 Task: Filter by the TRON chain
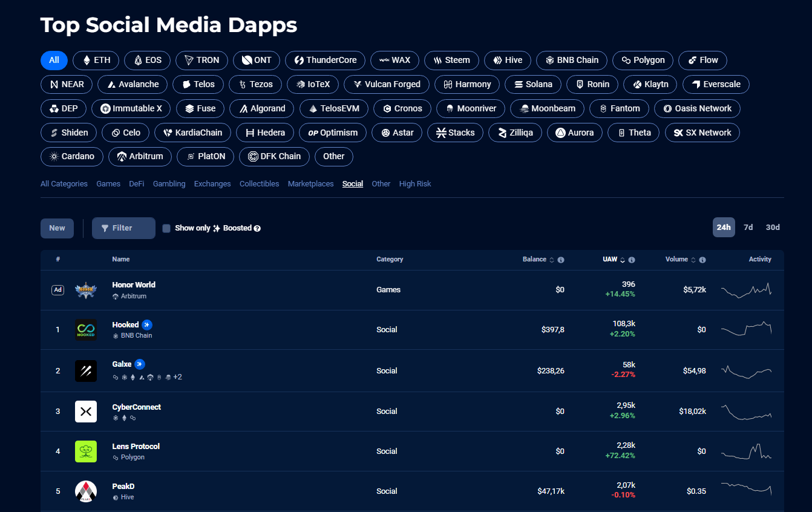tap(201, 61)
